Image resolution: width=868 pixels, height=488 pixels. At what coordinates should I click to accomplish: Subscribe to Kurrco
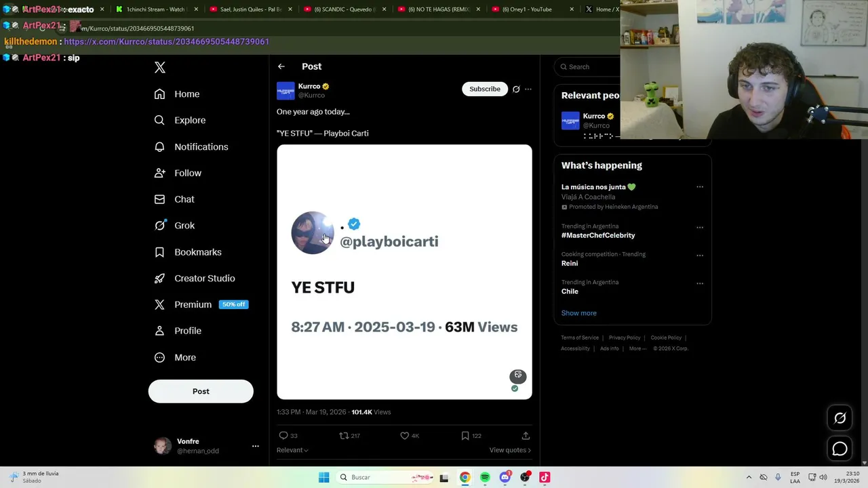[485, 89]
